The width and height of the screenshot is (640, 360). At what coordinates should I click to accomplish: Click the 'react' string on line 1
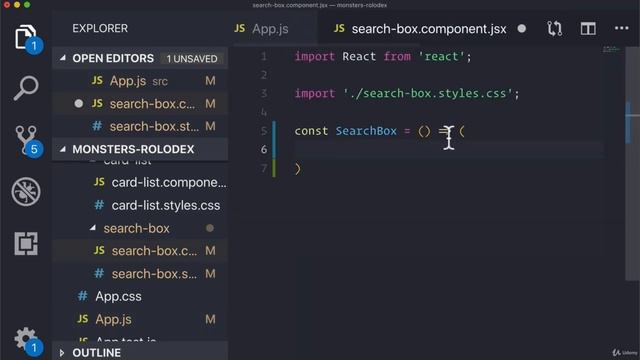441,56
